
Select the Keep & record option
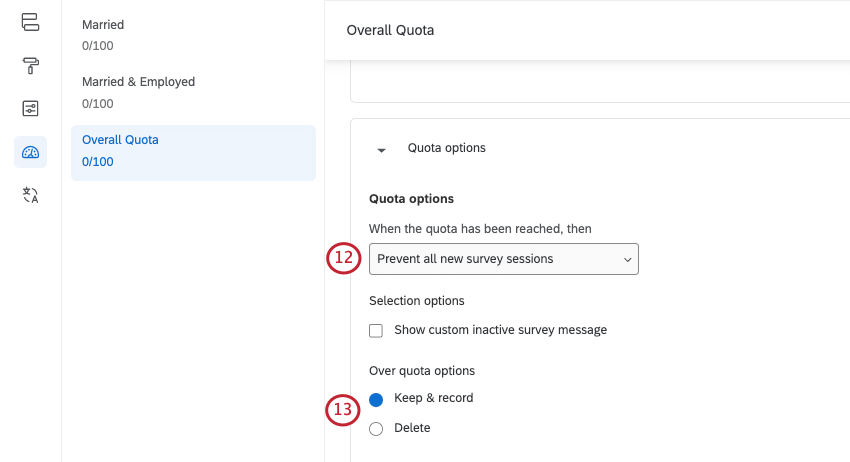point(376,399)
